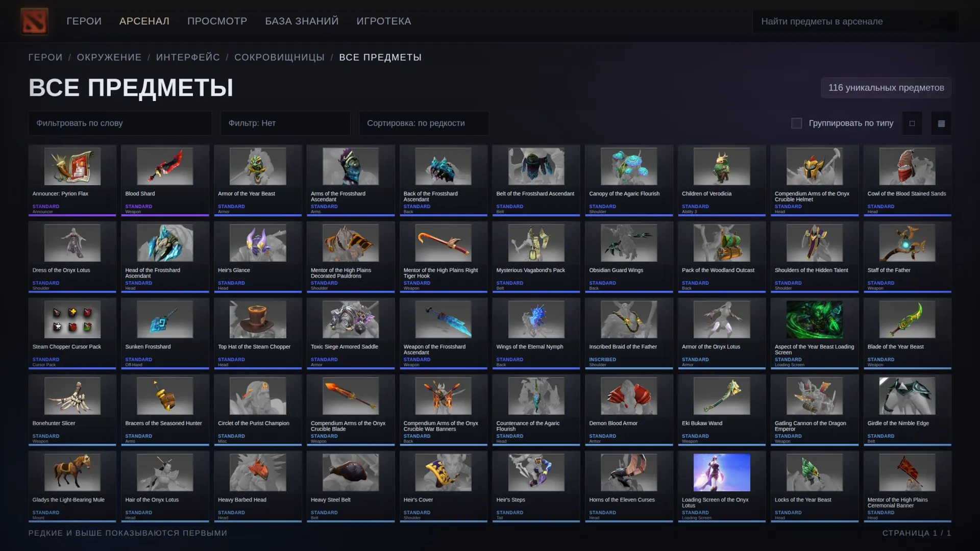Screen dimensions: 980x551
Task: Open Gladys the Light-Bearing Mule mount
Action: coord(72,486)
